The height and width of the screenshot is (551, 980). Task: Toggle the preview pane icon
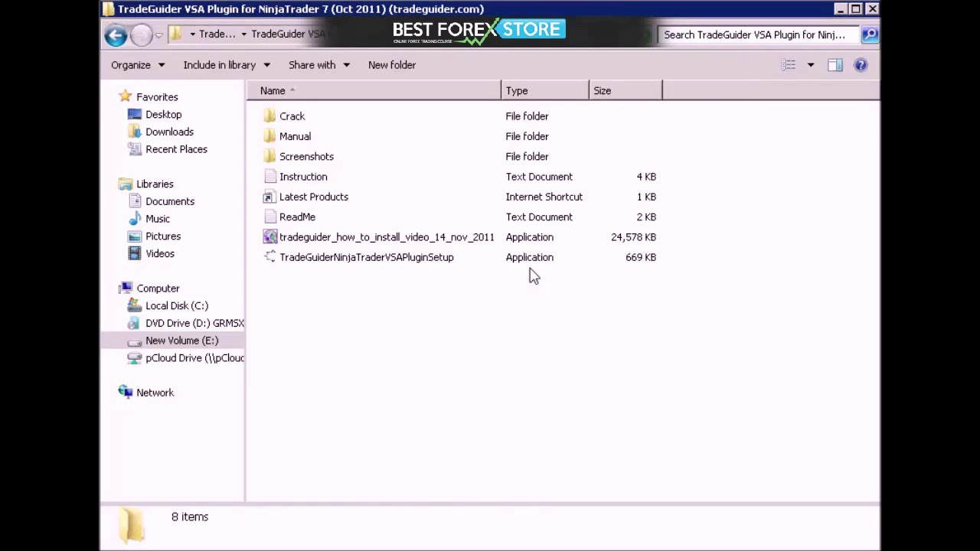pyautogui.click(x=835, y=65)
